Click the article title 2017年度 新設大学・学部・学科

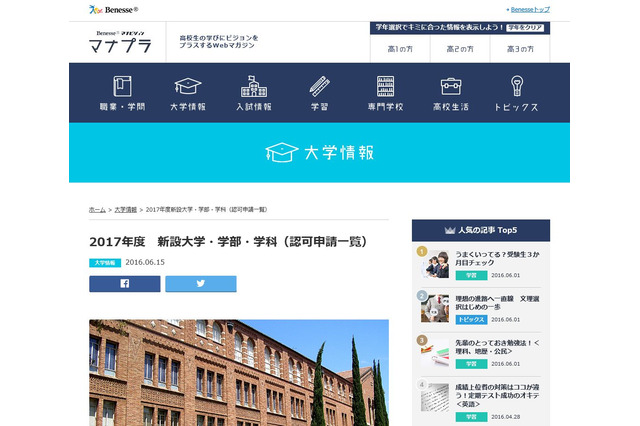[x=229, y=242]
